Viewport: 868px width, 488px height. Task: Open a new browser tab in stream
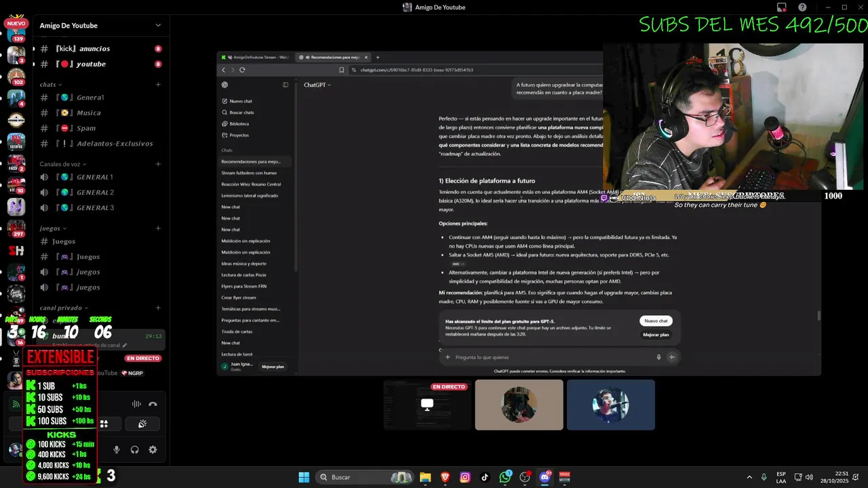tap(378, 58)
